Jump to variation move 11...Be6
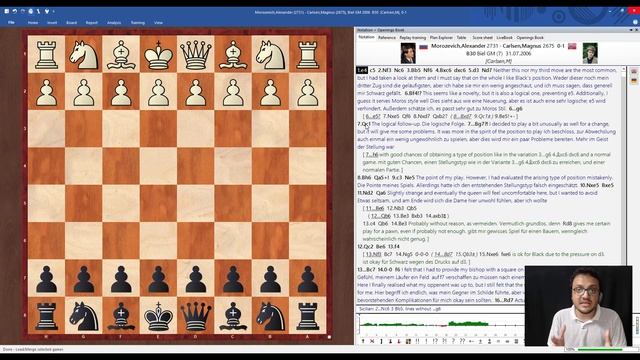 click(x=375, y=208)
